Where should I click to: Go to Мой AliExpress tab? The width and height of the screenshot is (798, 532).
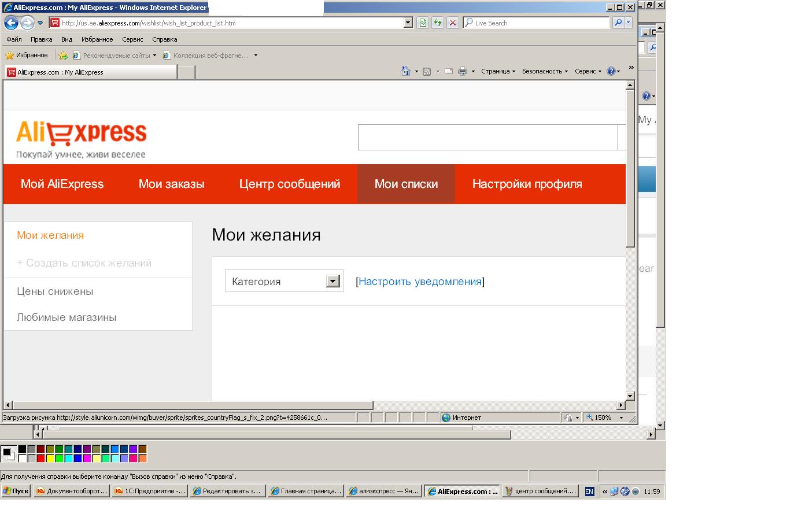pyautogui.click(x=62, y=184)
